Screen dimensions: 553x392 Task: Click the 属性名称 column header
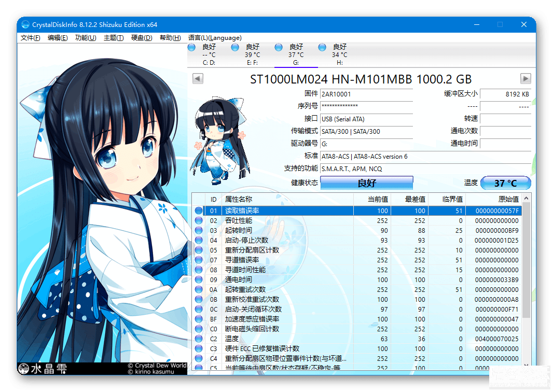pos(287,199)
